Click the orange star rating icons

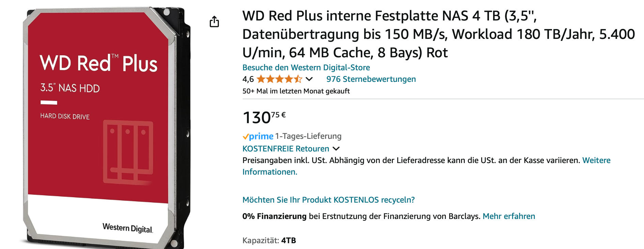pyautogui.click(x=279, y=79)
